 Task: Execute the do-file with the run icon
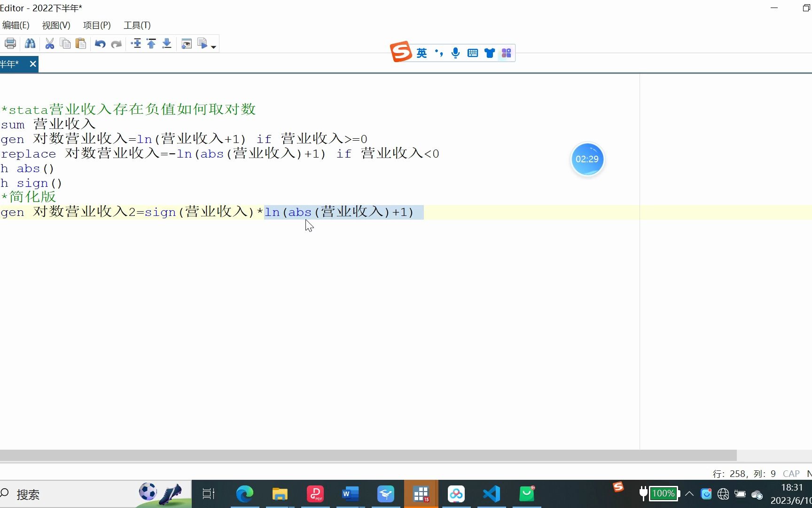point(202,43)
